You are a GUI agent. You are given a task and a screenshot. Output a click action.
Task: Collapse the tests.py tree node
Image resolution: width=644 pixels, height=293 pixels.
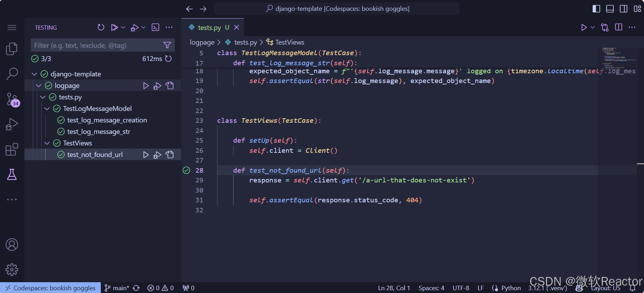[43, 97]
